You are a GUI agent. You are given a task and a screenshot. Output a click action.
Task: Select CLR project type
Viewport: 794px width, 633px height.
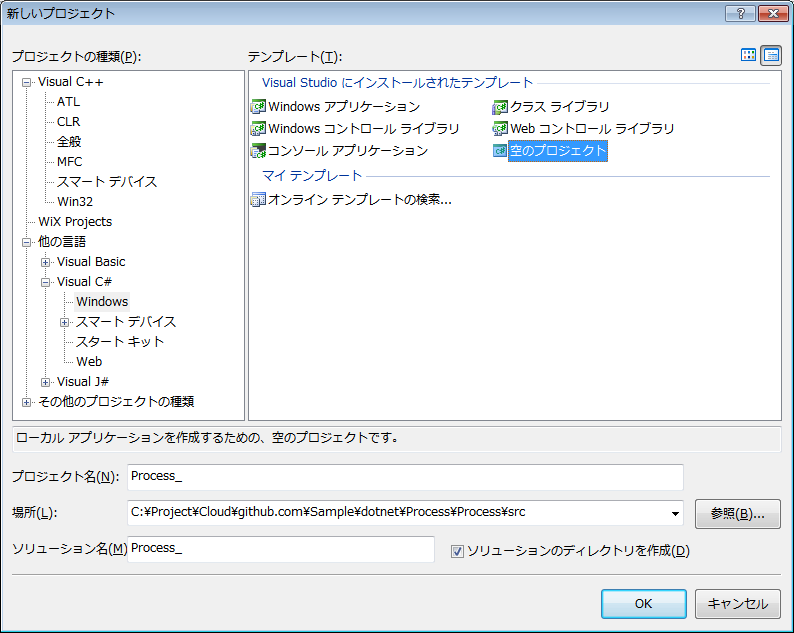pyautogui.click(x=68, y=122)
